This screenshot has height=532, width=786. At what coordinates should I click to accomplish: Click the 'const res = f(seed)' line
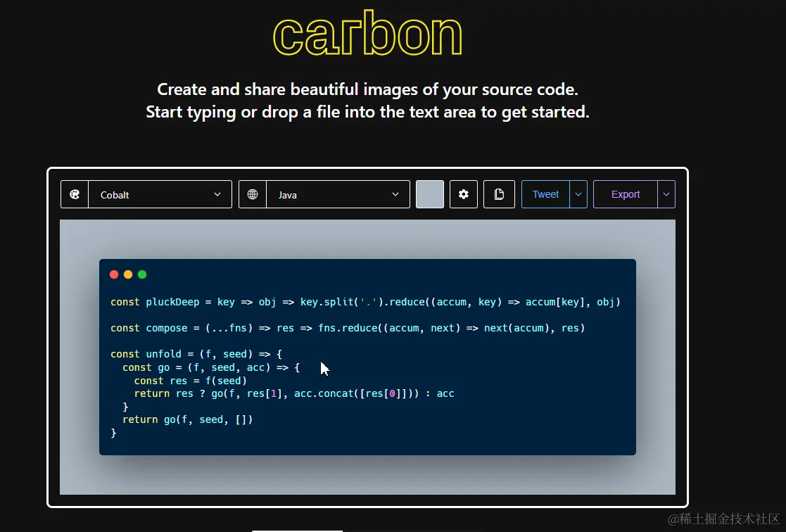(191, 381)
